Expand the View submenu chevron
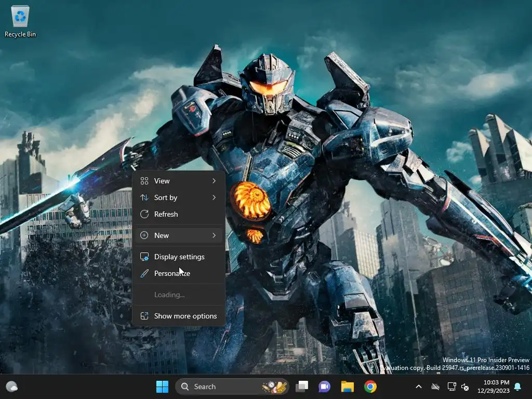This screenshot has height=399, width=532. (x=214, y=181)
